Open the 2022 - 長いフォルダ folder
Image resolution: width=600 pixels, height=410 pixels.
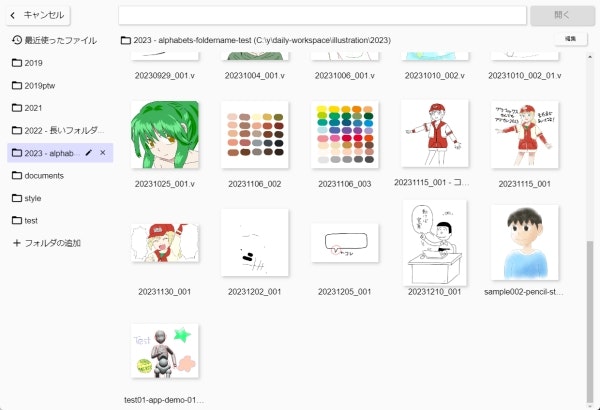click(60, 131)
